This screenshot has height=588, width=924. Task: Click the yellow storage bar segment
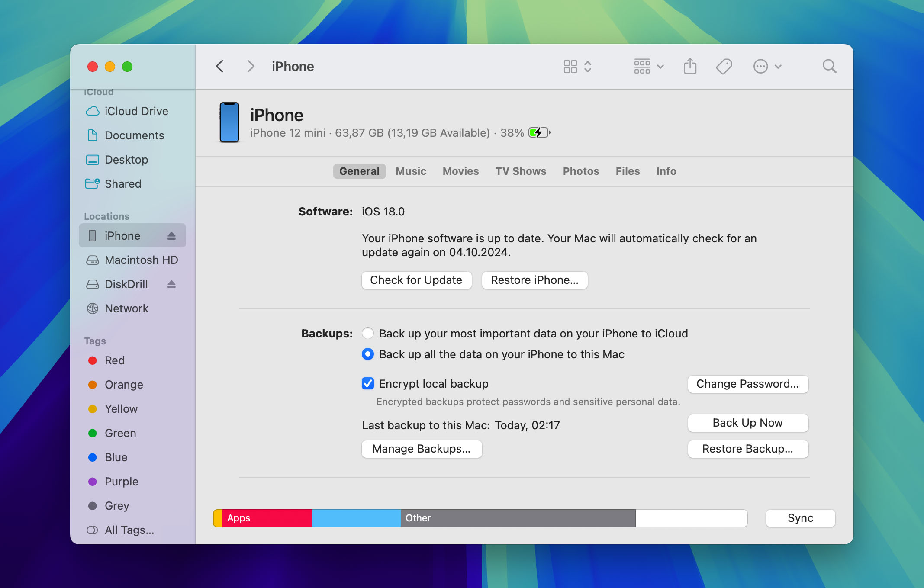(218, 518)
